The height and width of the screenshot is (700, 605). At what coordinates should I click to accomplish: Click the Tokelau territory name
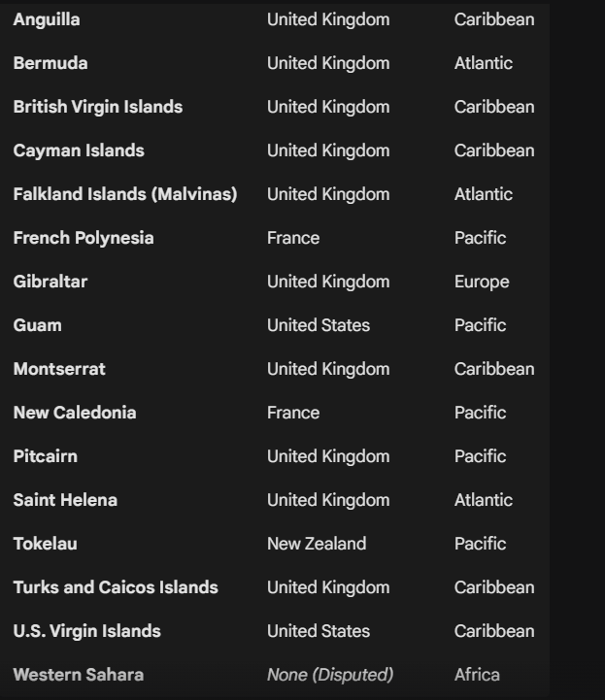point(45,544)
